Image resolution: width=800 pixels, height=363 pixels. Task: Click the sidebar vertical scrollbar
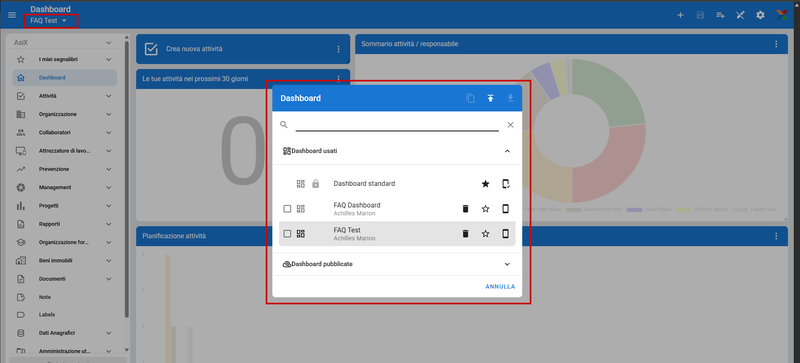tap(127, 179)
